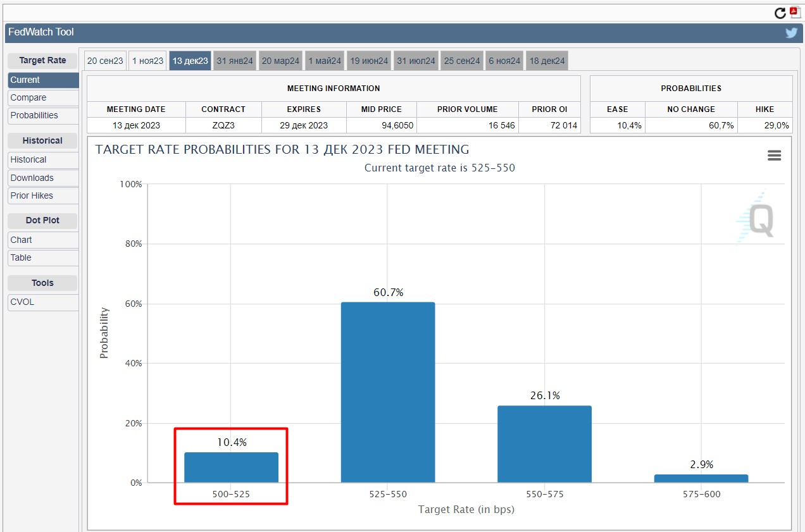Select the 1 ноя23 meeting tab

click(x=147, y=61)
